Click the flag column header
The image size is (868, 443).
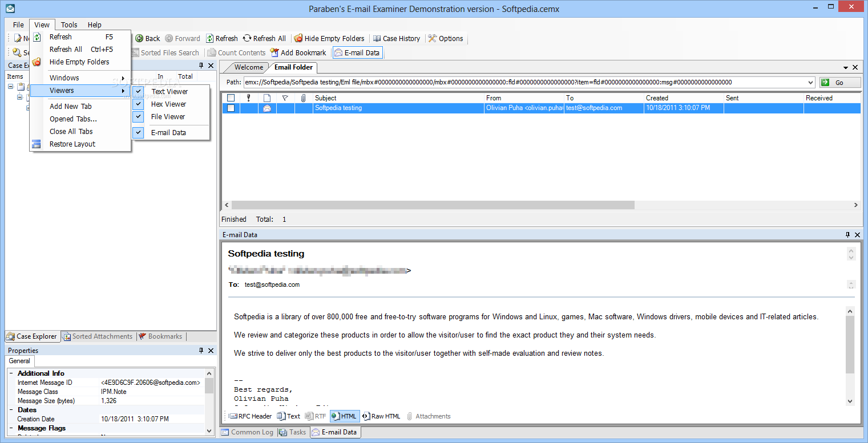(x=285, y=98)
